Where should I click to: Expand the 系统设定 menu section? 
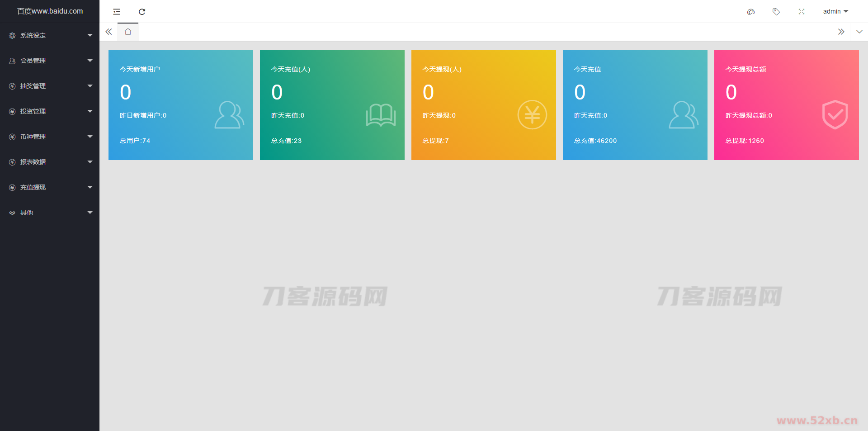(x=33, y=35)
